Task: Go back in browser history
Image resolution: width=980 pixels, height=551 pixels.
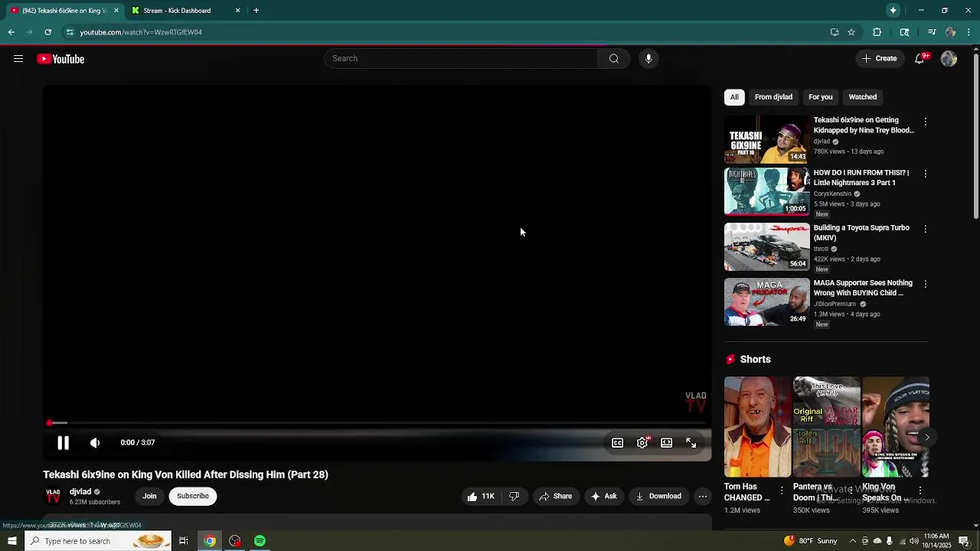Action: pyautogui.click(x=11, y=32)
